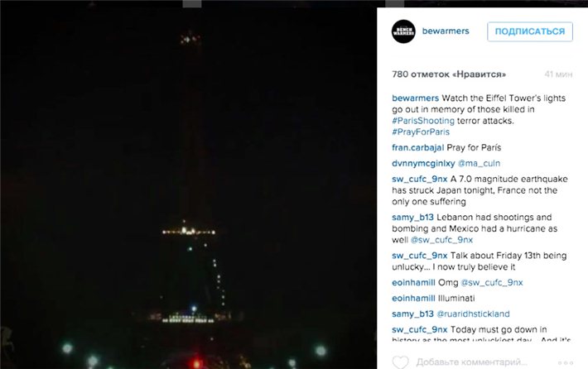Click the #ParisShooting hashtag

click(x=423, y=121)
